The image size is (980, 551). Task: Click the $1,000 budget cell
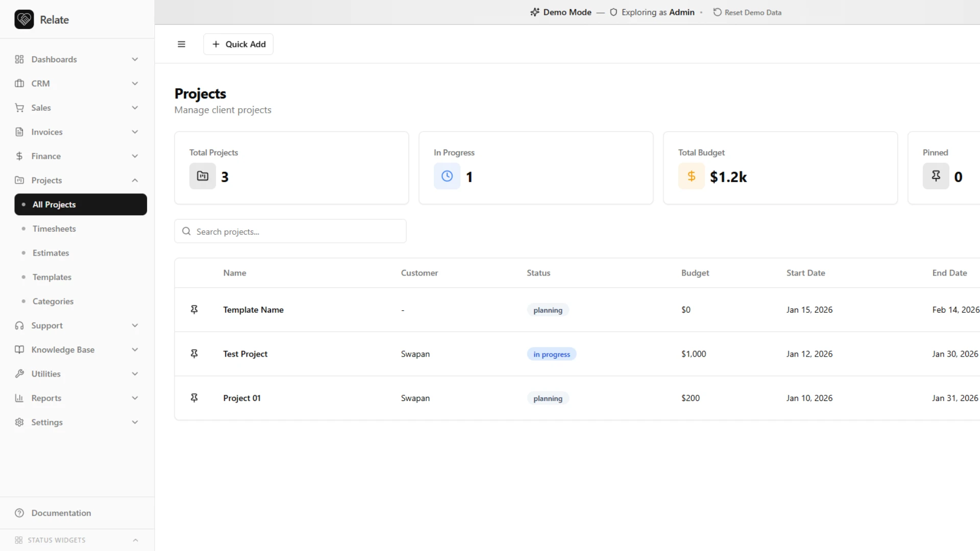[694, 354]
